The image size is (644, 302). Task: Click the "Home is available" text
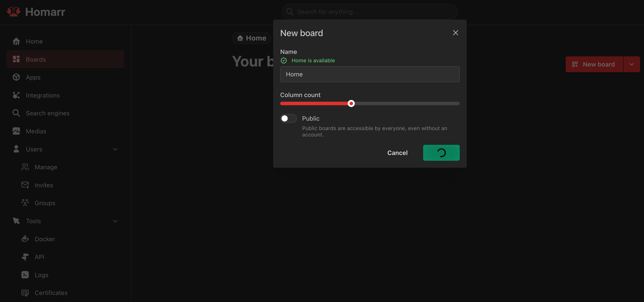(x=313, y=61)
